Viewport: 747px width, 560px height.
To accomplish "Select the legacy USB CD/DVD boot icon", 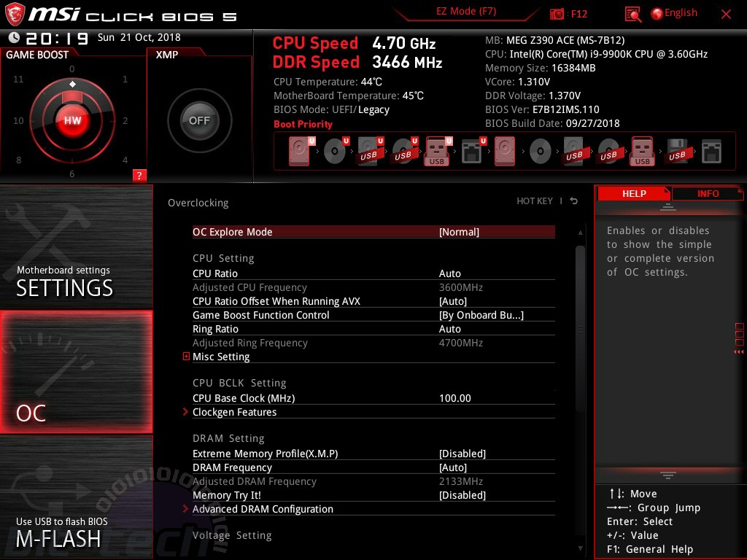I will click(x=608, y=152).
